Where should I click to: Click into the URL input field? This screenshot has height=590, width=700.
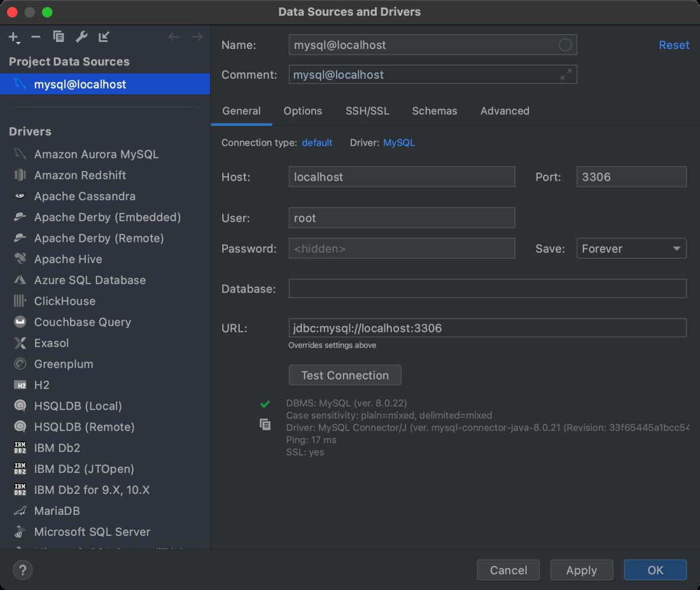pos(488,328)
